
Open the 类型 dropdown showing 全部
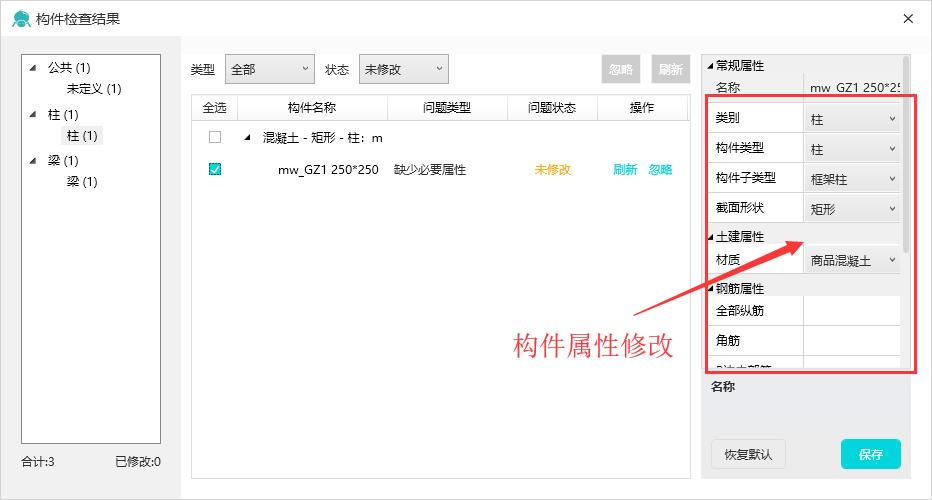coord(270,70)
